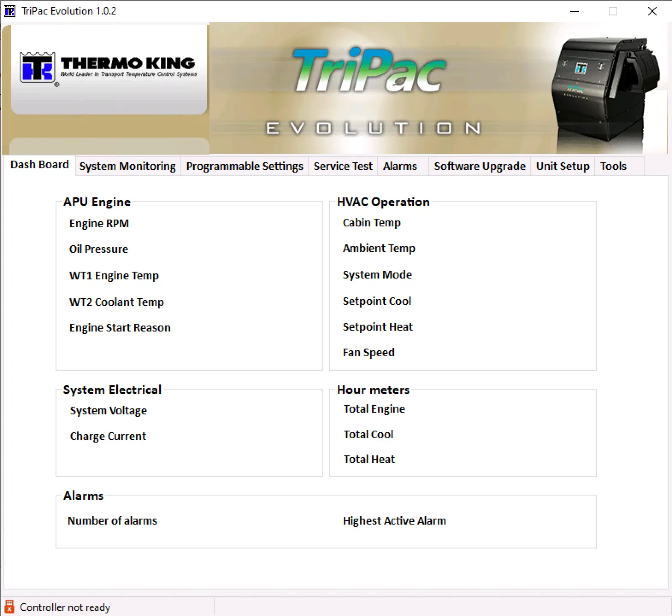The width and height of the screenshot is (672, 616).
Task: Click the Engine RPM label
Action: pos(99,223)
